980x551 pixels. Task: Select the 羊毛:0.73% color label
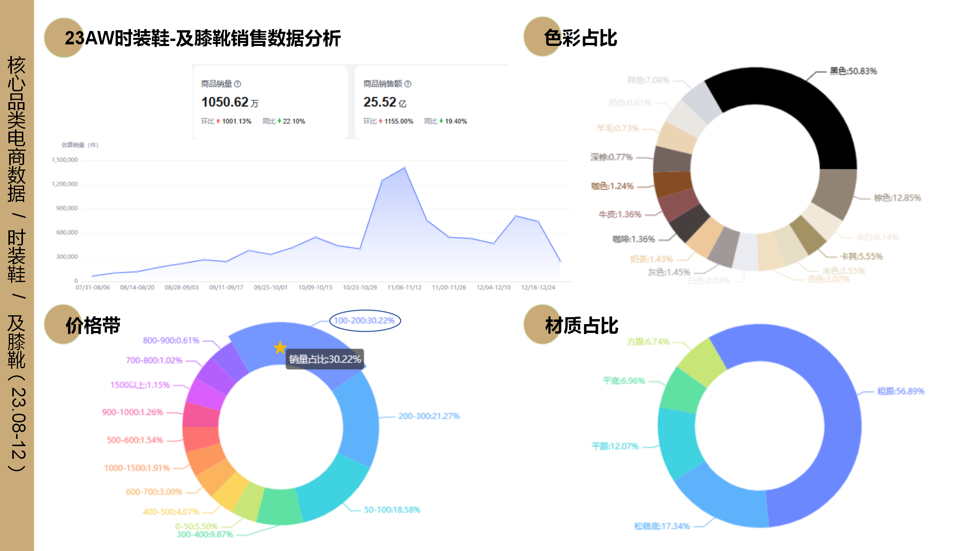(x=617, y=128)
